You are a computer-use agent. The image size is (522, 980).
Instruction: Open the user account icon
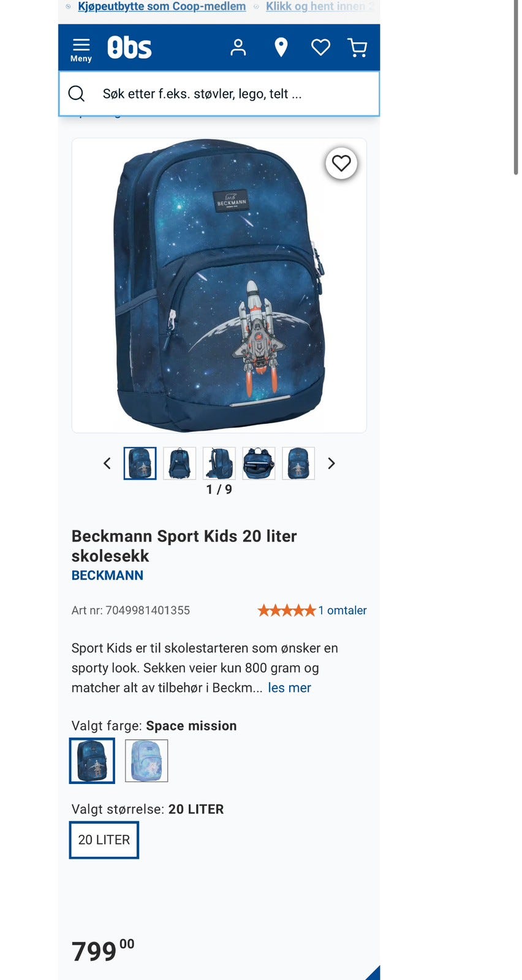(238, 47)
